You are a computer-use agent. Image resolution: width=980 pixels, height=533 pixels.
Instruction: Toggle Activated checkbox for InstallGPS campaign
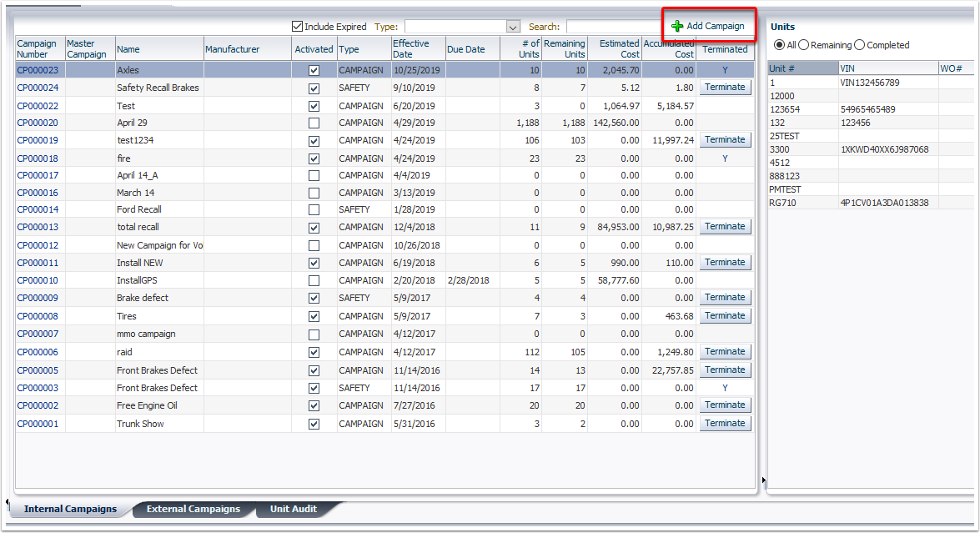[x=314, y=280]
